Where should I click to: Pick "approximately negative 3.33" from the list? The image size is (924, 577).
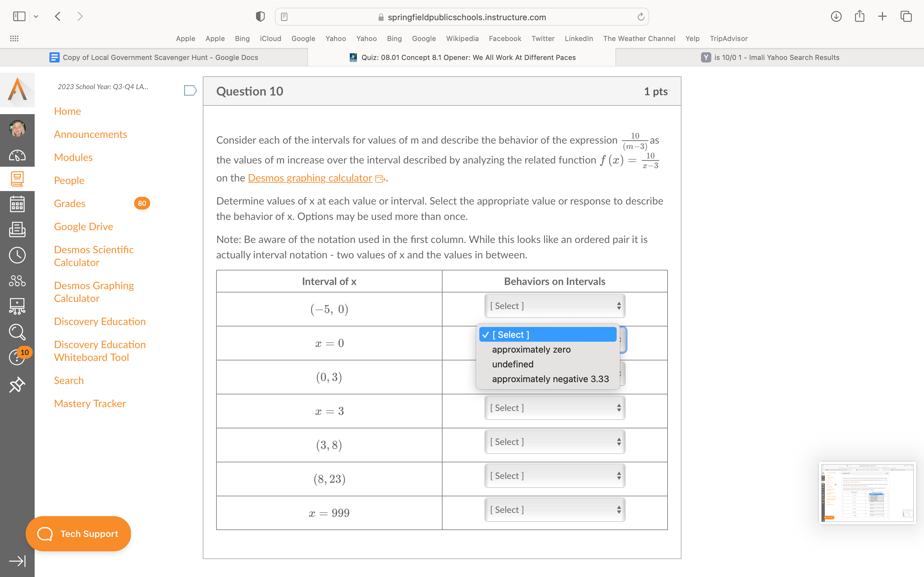click(550, 379)
